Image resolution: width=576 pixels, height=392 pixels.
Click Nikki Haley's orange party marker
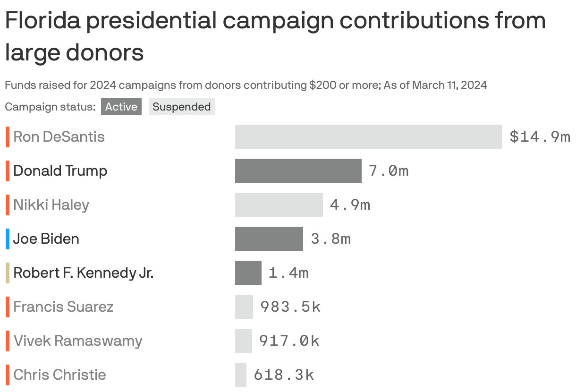tap(7, 205)
